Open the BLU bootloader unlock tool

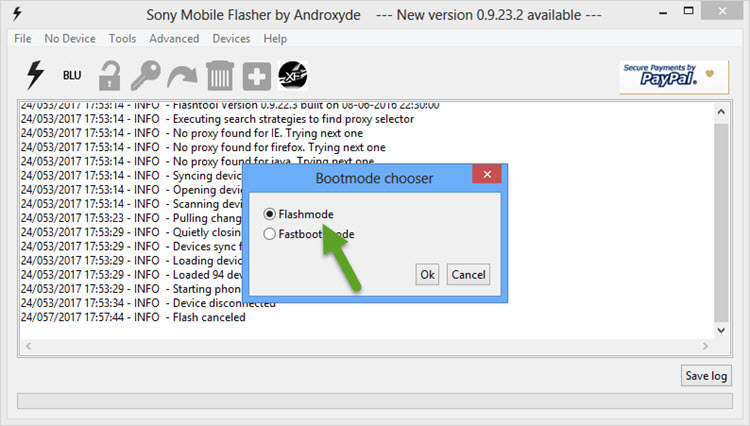point(72,76)
